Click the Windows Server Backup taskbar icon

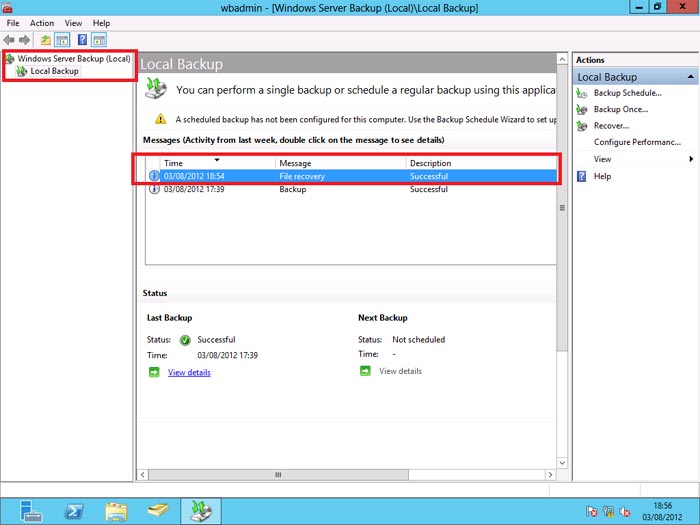(200, 511)
